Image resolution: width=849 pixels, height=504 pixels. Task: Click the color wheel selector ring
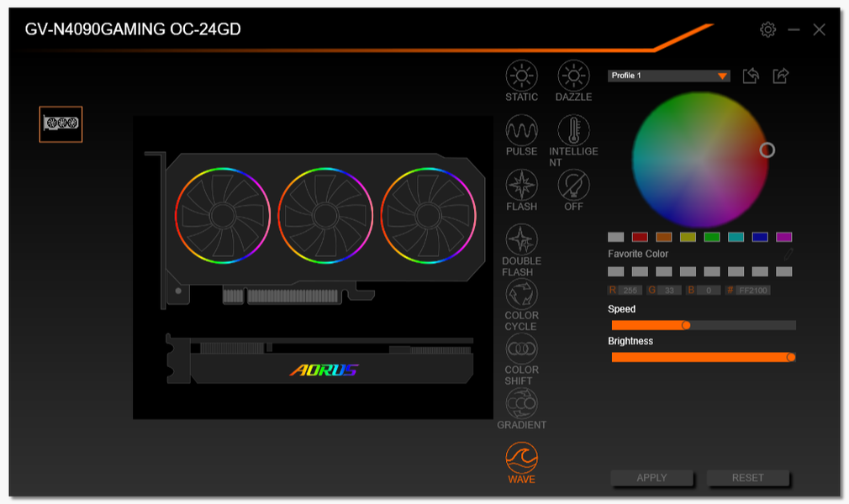click(x=767, y=150)
